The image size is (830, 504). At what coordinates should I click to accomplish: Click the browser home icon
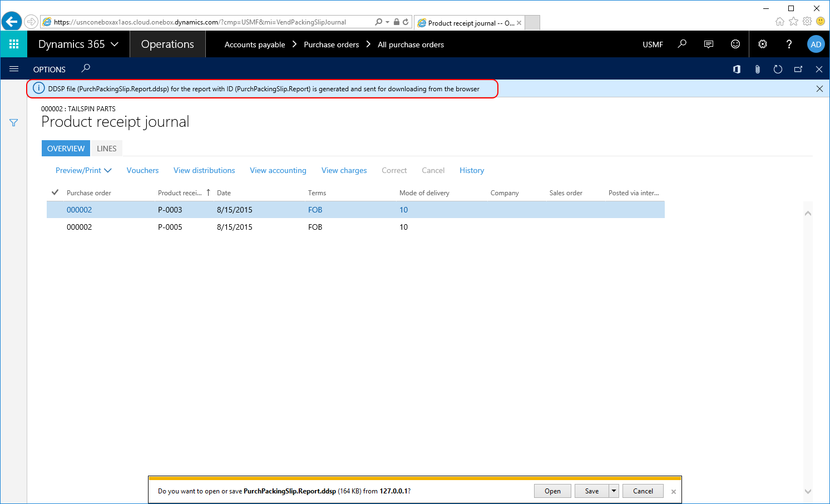click(x=780, y=22)
